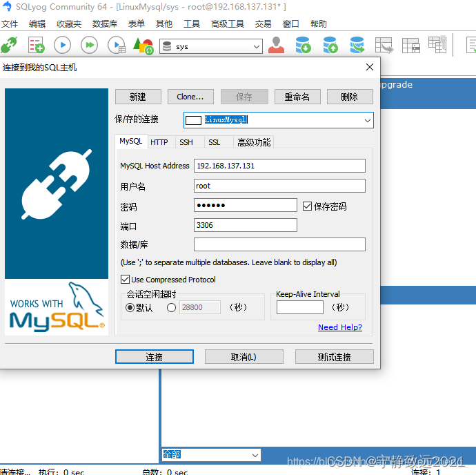
Task: Open the 窗口 menu
Action: [291, 23]
